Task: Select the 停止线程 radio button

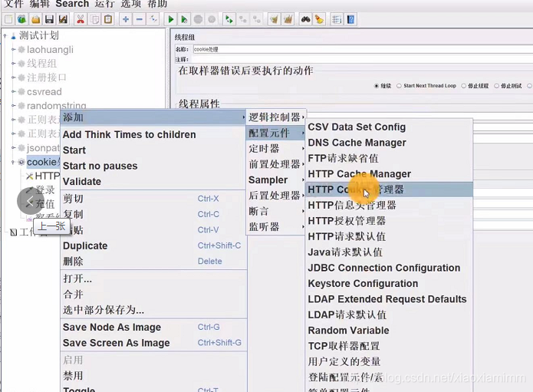Action: click(463, 86)
